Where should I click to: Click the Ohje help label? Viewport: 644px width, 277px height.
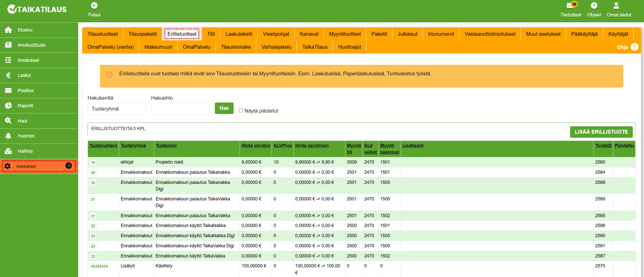point(622,47)
